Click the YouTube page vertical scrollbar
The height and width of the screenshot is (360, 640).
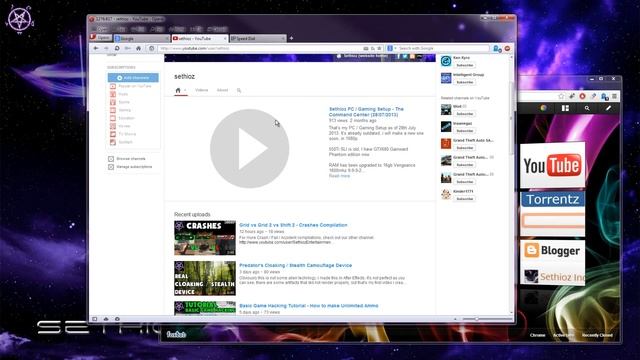511,118
